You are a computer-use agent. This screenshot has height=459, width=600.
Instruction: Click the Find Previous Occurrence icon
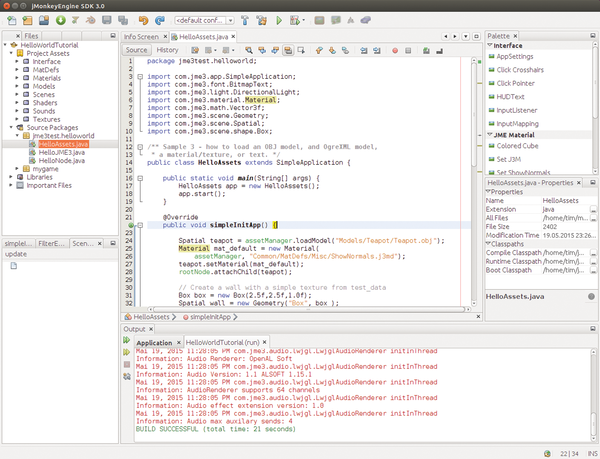262,50
